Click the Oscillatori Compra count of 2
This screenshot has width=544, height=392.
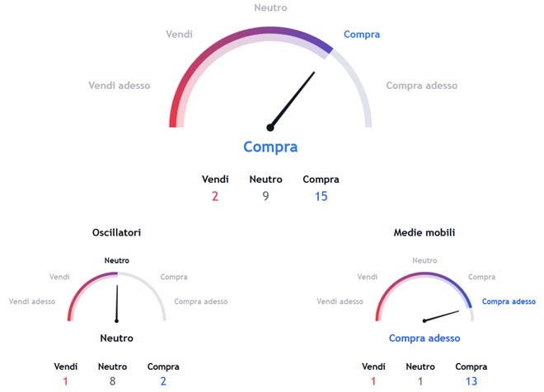point(163,381)
